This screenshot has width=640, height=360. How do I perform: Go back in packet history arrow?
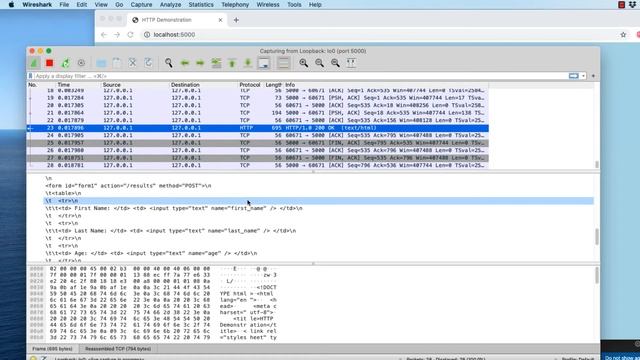[x=184, y=63]
